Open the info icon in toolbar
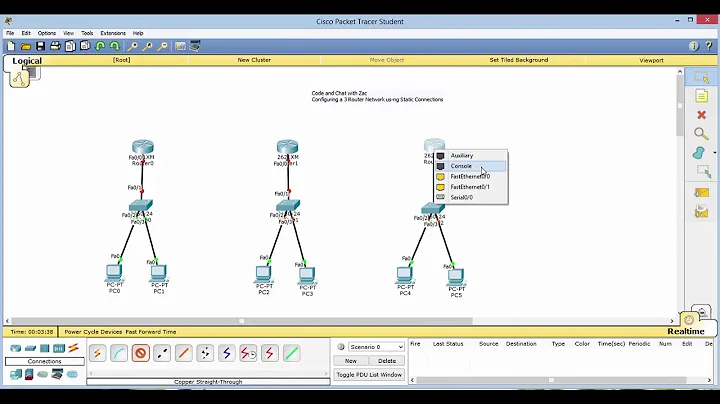Image resolution: width=720 pixels, height=404 pixels. coord(694,46)
